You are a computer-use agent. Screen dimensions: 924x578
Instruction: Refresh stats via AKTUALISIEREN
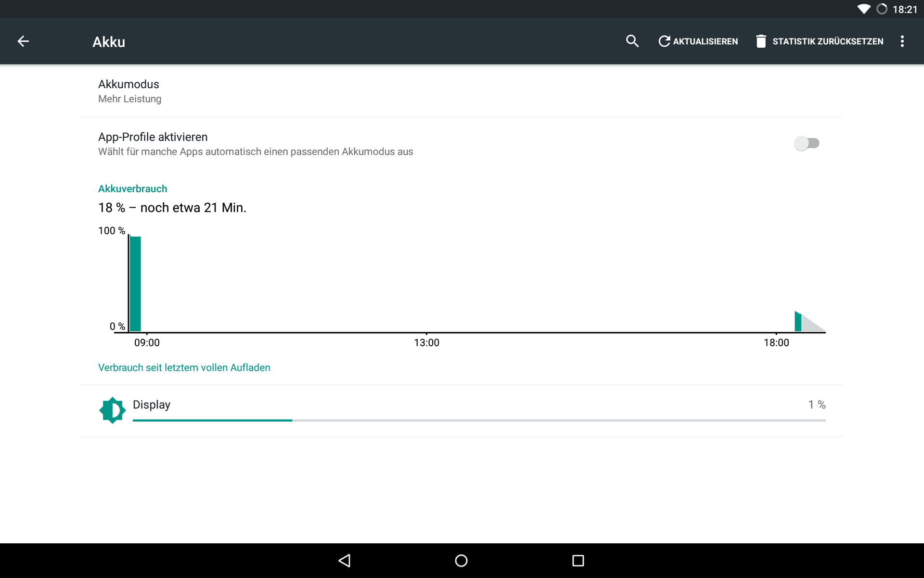point(698,41)
